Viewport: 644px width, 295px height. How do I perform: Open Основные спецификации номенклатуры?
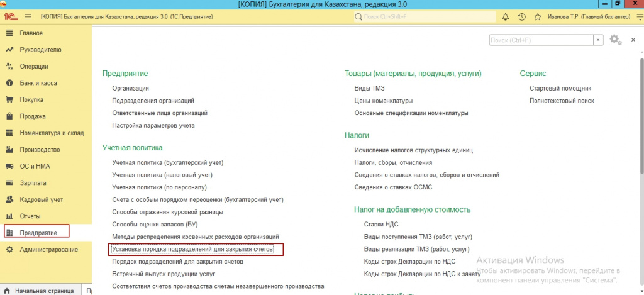pyautogui.click(x=411, y=113)
